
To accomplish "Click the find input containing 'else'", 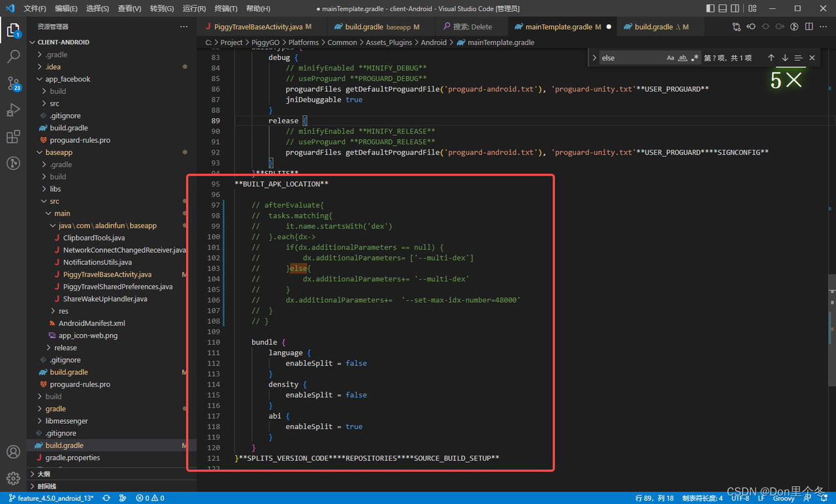I will tap(632, 58).
